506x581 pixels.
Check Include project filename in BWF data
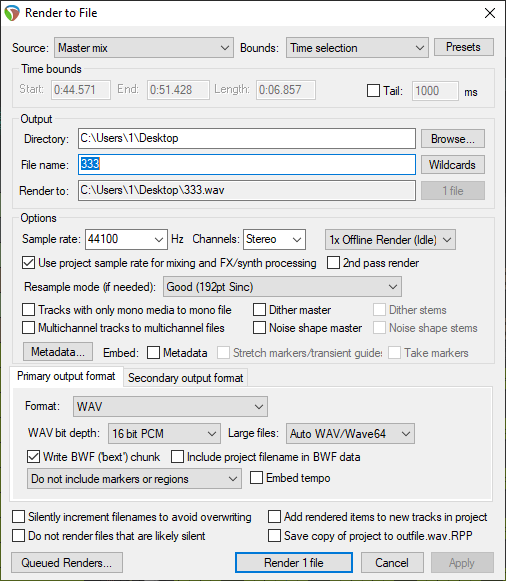tap(177, 457)
